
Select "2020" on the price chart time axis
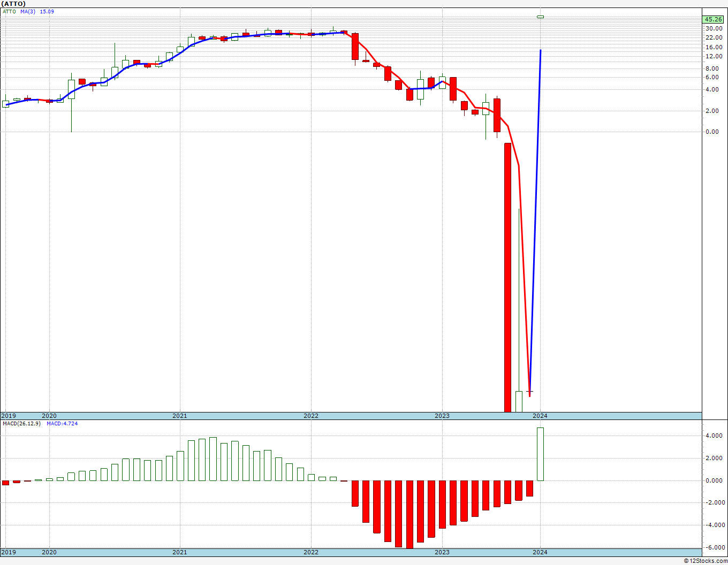click(49, 416)
